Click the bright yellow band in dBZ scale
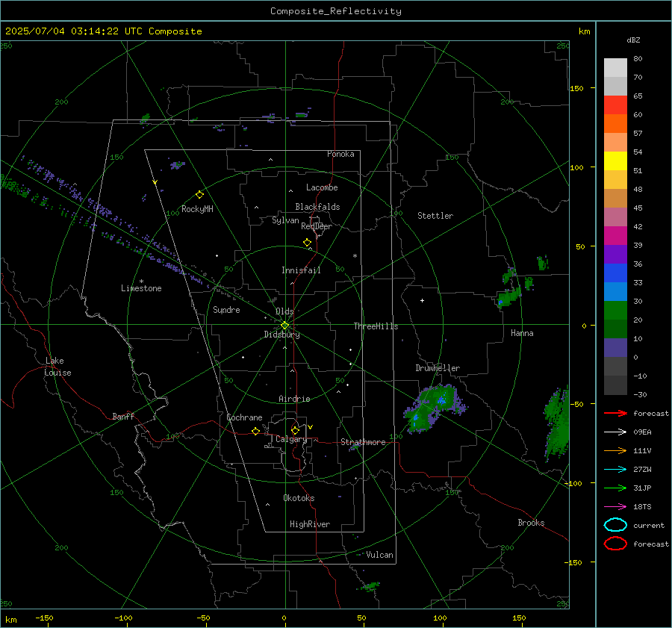Screen dimensions: 672x628 (x=615, y=161)
